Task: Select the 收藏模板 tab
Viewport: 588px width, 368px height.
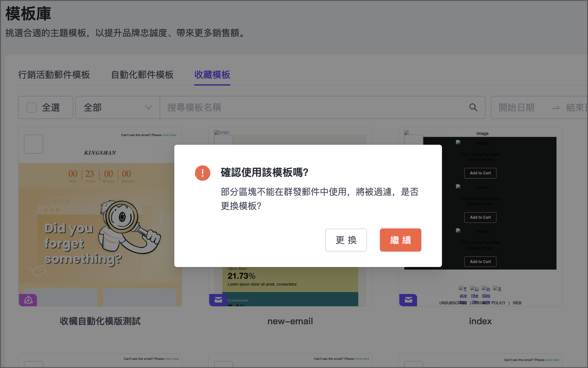Action: point(212,75)
